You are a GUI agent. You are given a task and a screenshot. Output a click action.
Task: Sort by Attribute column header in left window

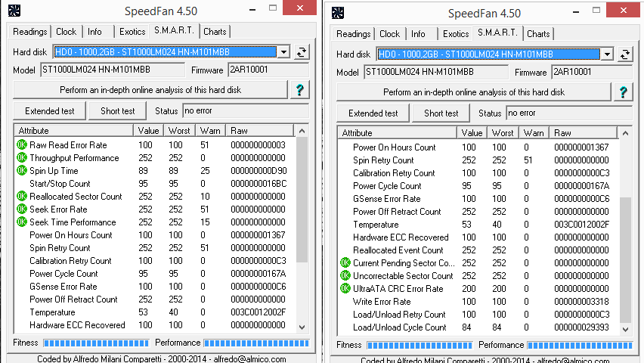[74, 131]
